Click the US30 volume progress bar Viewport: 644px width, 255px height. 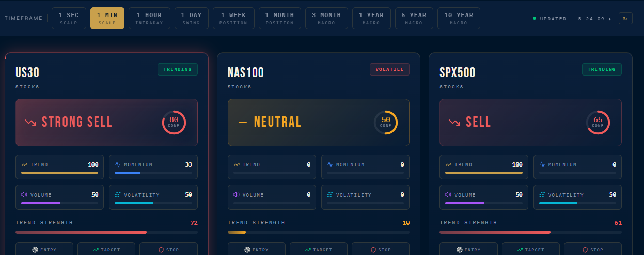[x=59, y=203]
